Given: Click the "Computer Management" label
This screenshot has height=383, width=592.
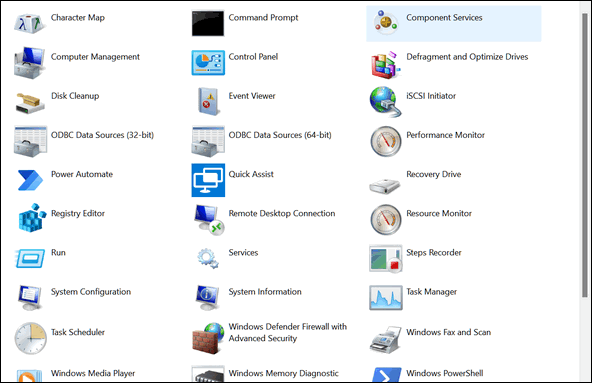Looking at the screenshot, I should 95,57.
